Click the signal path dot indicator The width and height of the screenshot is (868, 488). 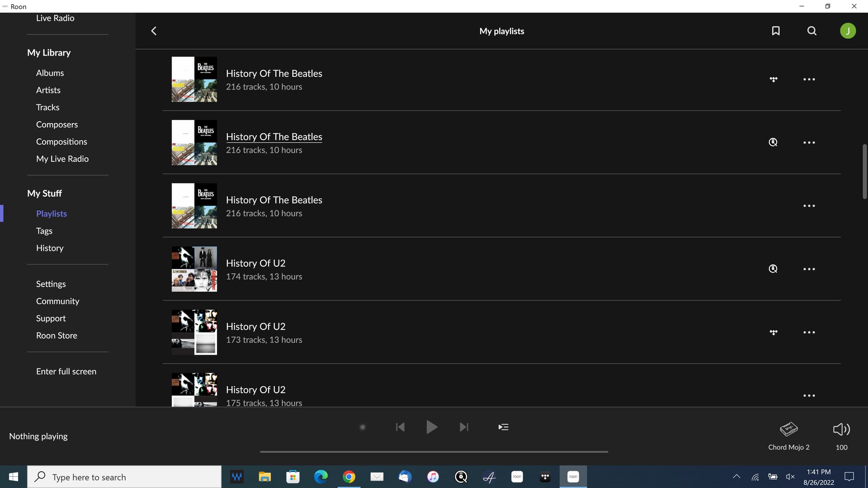[362, 427]
